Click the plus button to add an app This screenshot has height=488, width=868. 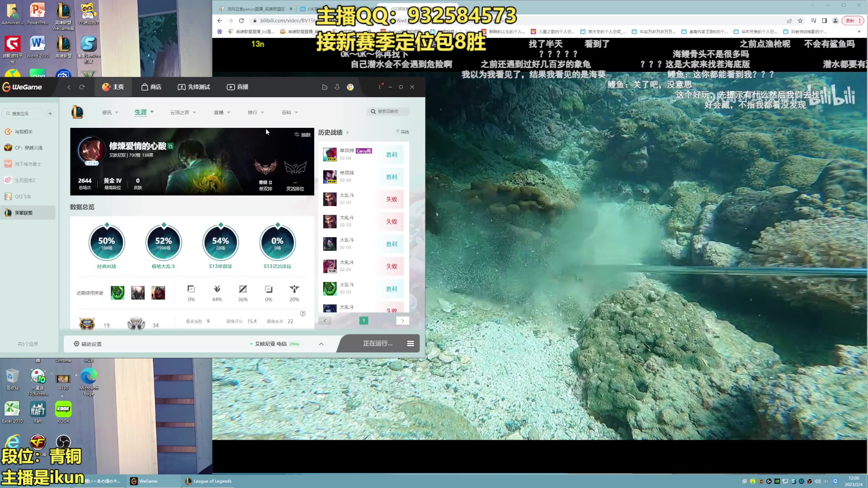[50, 113]
